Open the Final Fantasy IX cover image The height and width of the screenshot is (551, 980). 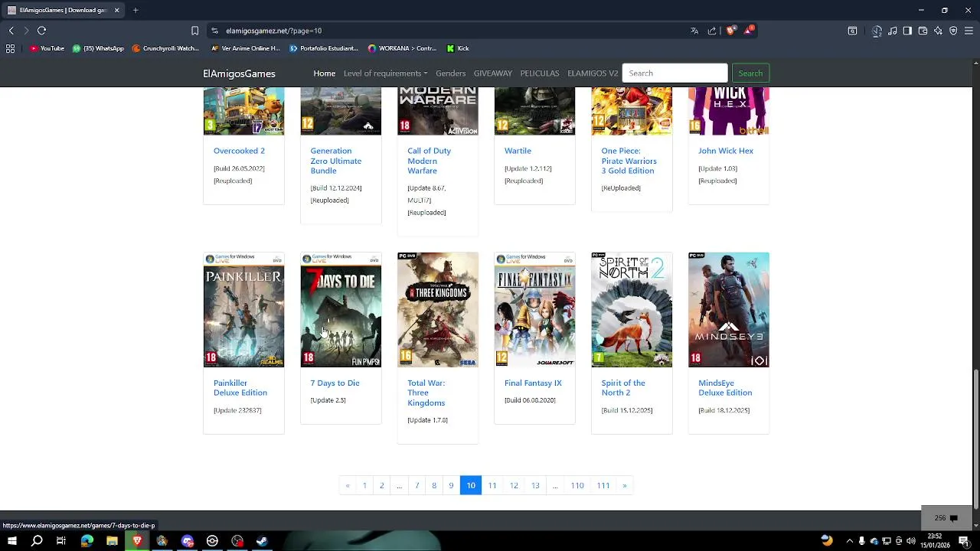click(534, 310)
